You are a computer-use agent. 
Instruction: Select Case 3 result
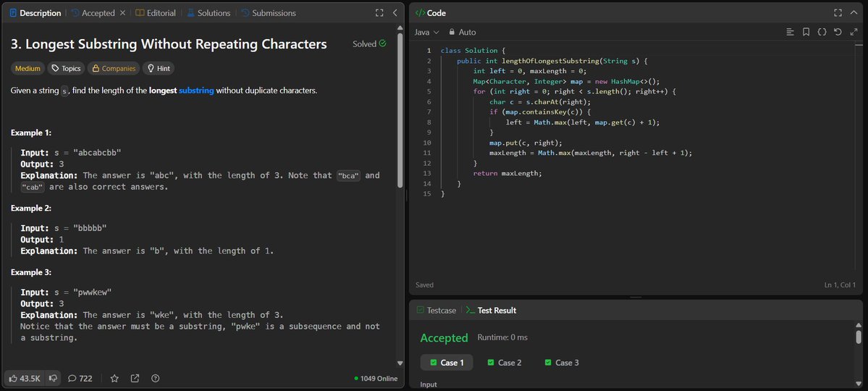tap(561, 363)
